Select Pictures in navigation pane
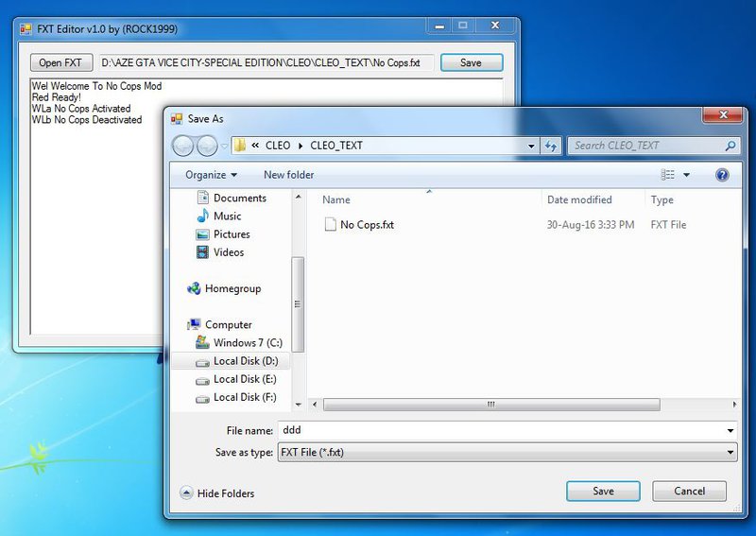The height and width of the screenshot is (536, 756). (x=223, y=234)
